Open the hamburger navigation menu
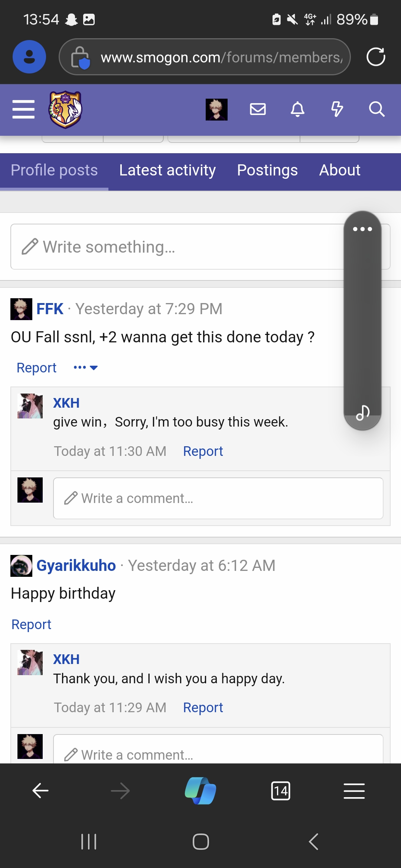401x868 pixels. pyautogui.click(x=23, y=109)
